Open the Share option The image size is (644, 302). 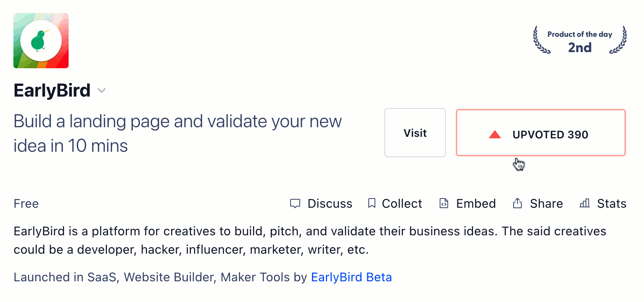click(x=547, y=204)
